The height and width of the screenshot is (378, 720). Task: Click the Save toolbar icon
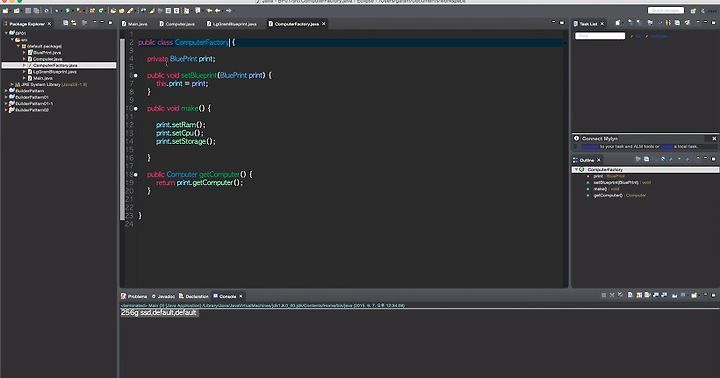[28, 10]
